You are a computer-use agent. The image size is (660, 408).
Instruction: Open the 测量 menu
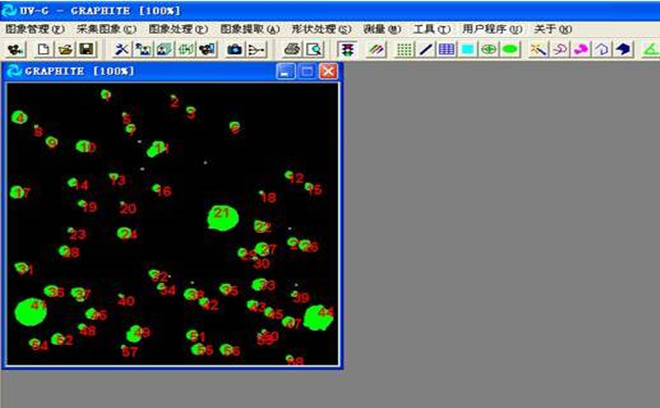[381, 29]
